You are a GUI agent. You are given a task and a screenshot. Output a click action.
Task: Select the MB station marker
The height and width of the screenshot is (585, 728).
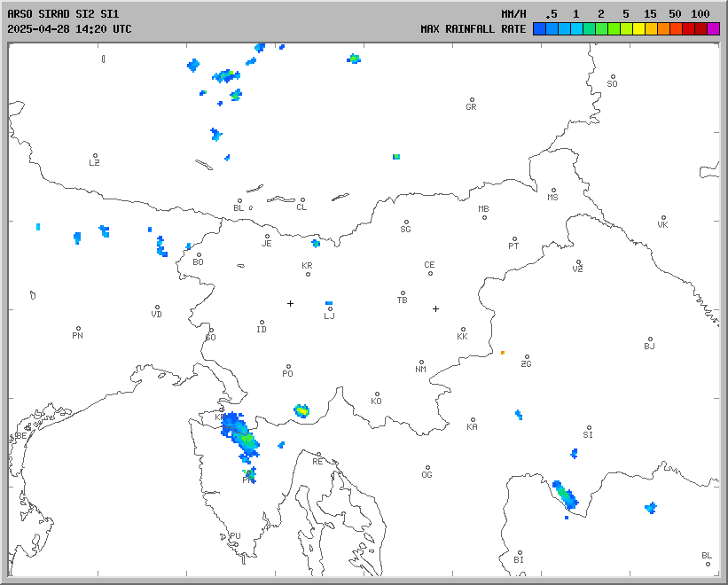click(x=484, y=217)
